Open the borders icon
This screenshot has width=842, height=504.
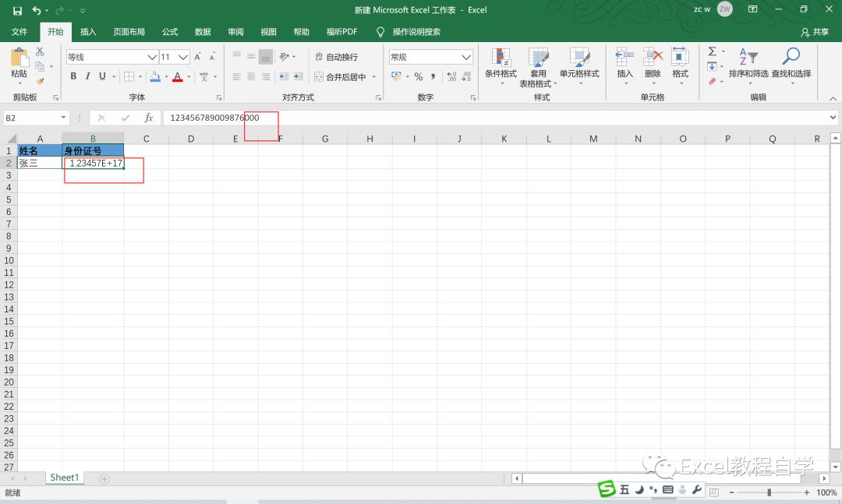tap(129, 77)
